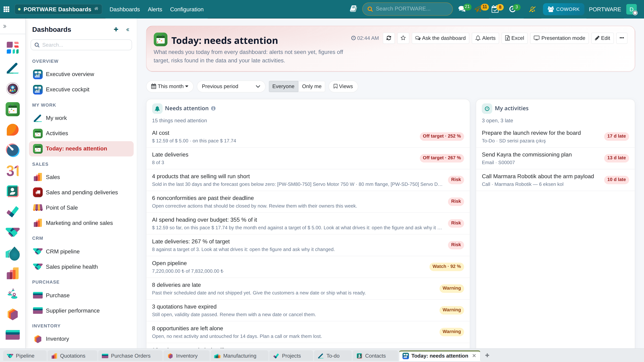Screen dimensions: 644x362
Task: Open the more options ellipsis menu
Action: (x=622, y=38)
